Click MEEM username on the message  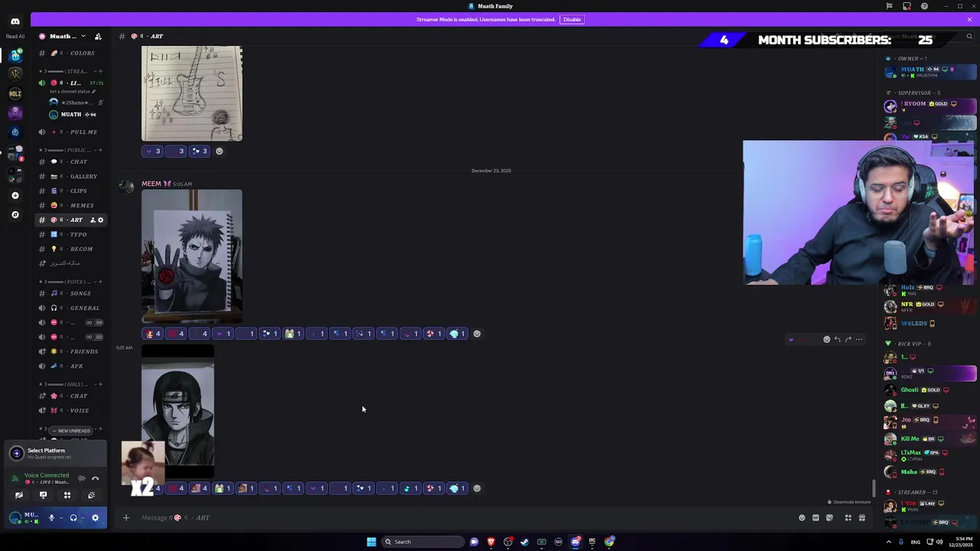pyautogui.click(x=151, y=184)
